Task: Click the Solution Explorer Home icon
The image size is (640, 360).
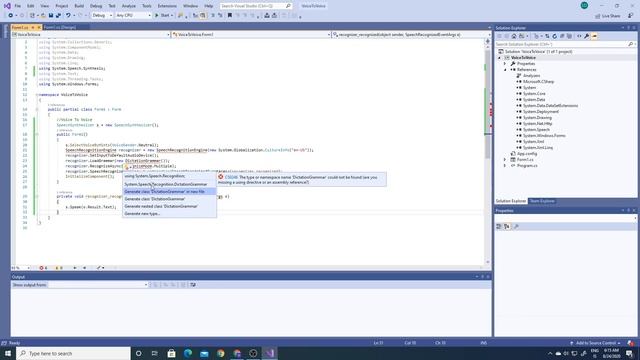Action: click(x=514, y=36)
